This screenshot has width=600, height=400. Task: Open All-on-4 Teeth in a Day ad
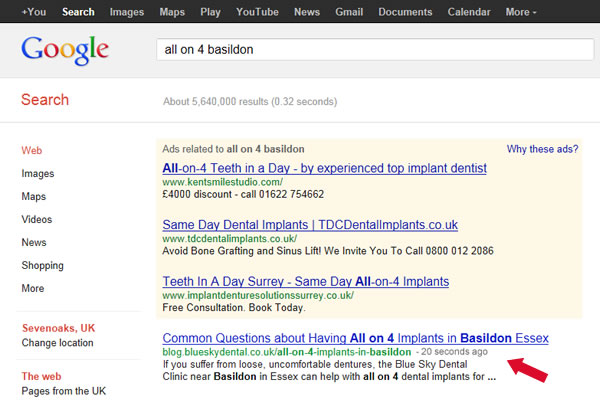click(324, 168)
